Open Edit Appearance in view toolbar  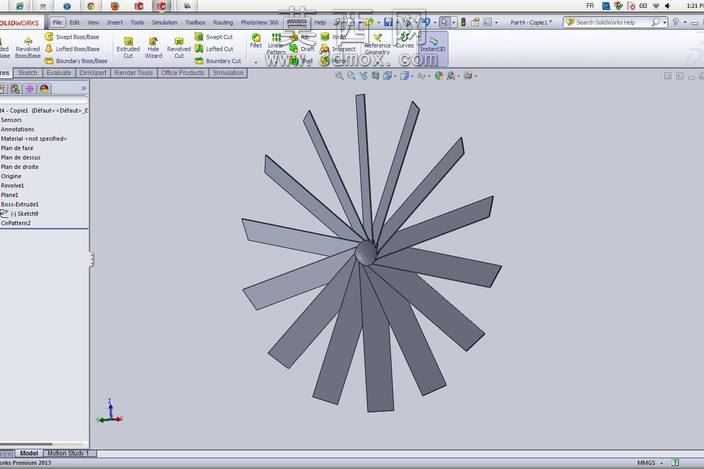(x=439, y=76)
